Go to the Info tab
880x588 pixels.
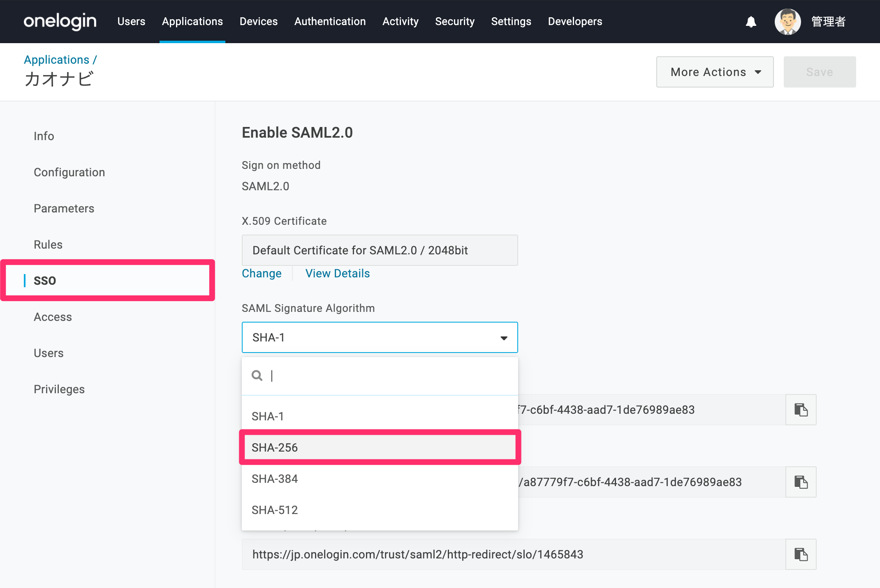44,136
